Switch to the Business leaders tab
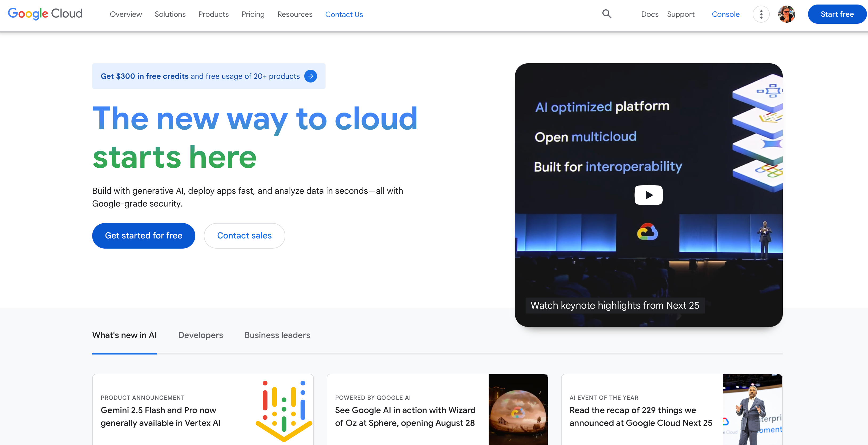The image size is (868, 445). coord(277,335)
